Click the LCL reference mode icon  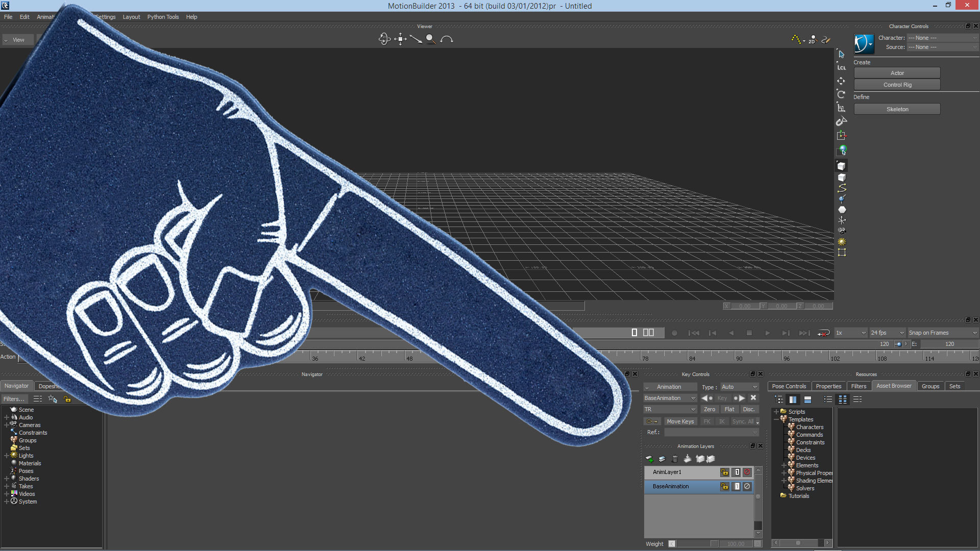[842, 67]
